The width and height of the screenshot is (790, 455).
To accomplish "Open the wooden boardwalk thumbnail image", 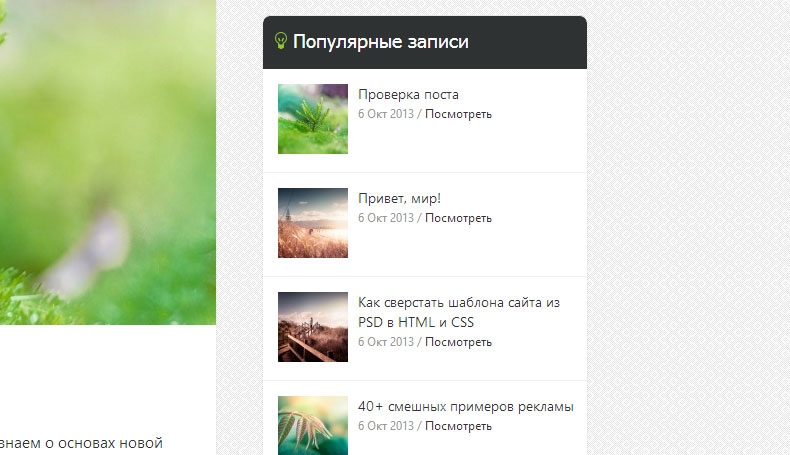I will pyautogui.click(x=312, y=327).
